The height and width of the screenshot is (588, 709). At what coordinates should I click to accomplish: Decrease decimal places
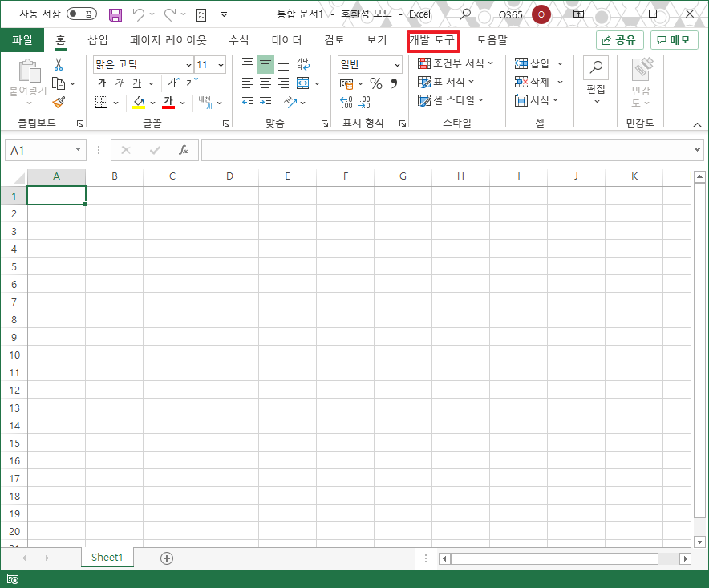364,103
